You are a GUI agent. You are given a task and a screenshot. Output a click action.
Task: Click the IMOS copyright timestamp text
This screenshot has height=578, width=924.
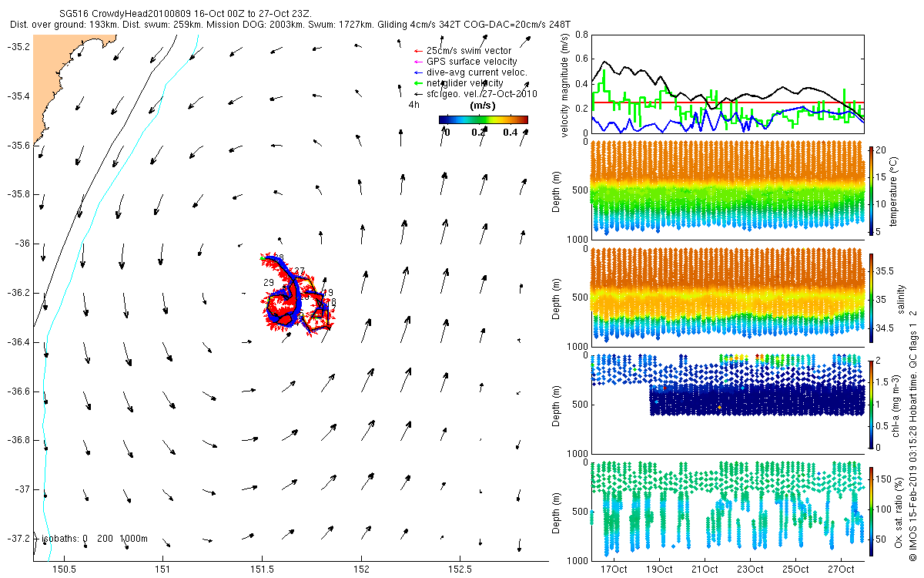coord(913,437)
